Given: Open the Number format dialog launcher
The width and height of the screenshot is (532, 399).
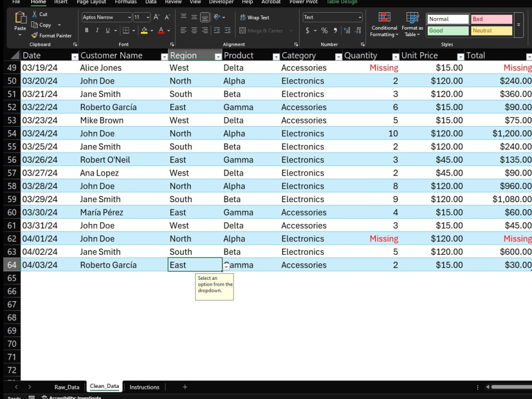Looking at the screenshot, I should tap(363, 45).
